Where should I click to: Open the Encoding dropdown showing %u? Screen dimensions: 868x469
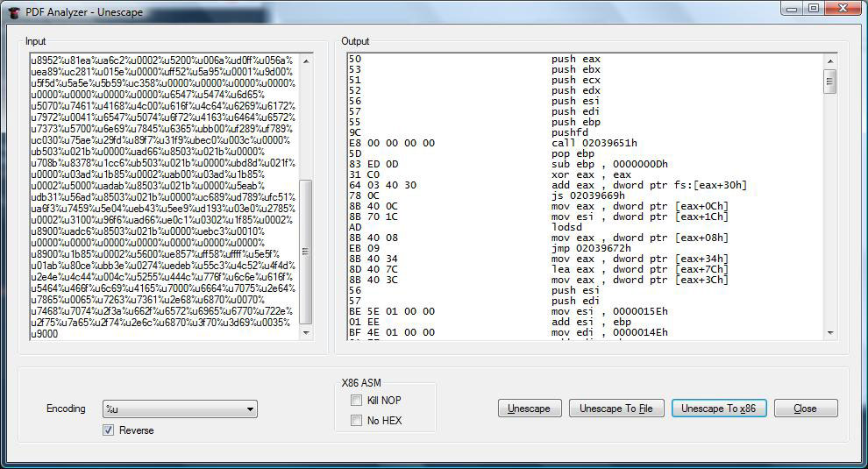click(179, 409)
